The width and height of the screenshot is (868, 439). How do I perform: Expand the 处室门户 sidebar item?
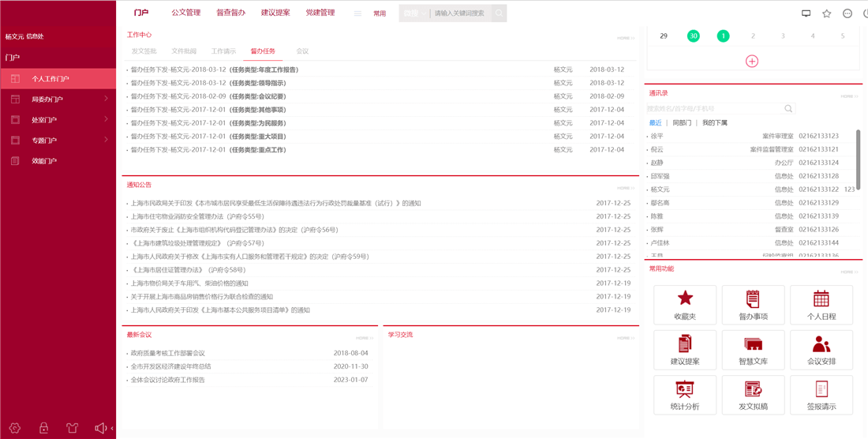58,120
